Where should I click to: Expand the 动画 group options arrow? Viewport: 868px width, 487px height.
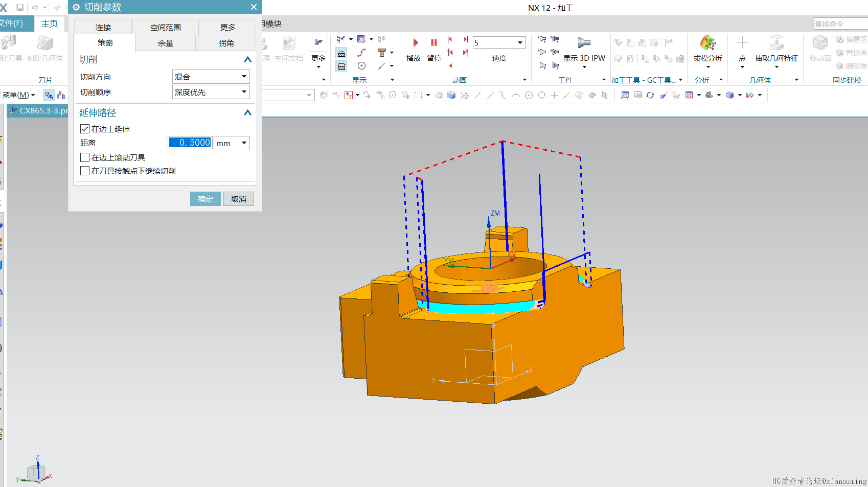524,80
